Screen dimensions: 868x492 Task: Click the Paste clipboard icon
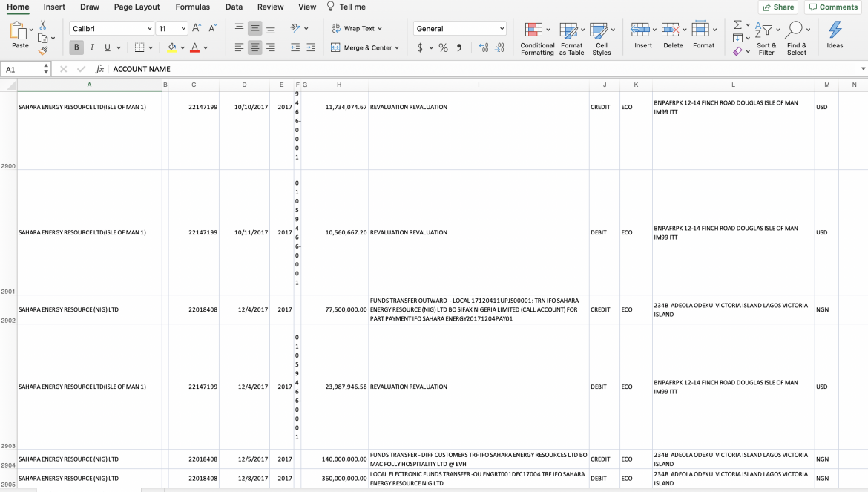tap(19, 31)
